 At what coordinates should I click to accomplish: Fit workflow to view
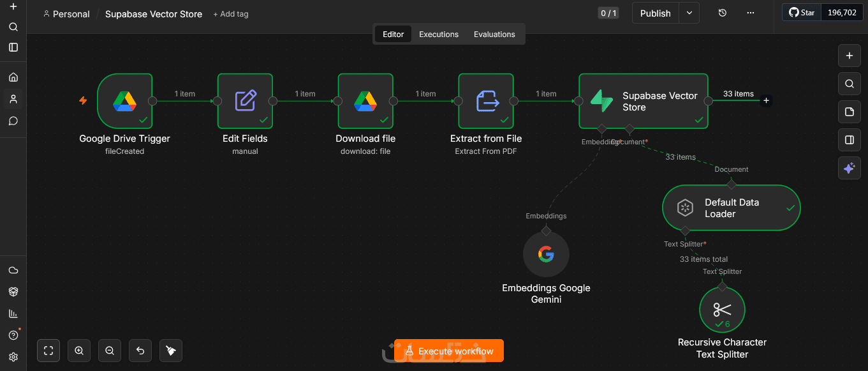(48, 351)
